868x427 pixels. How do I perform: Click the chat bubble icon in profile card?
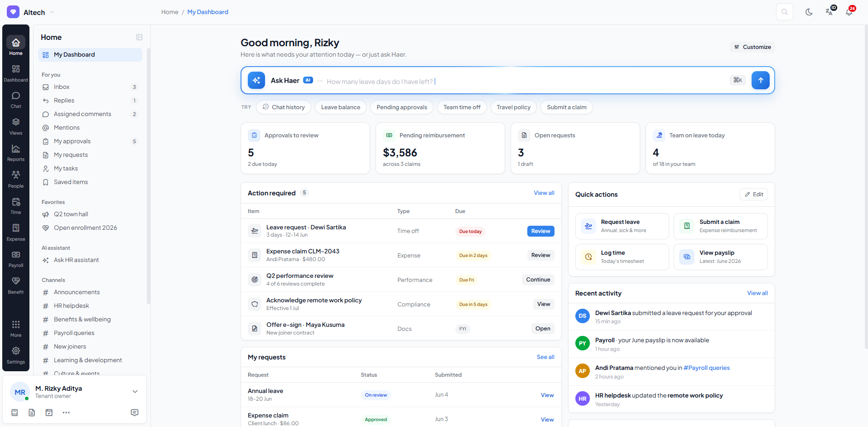tap(135, 412)
